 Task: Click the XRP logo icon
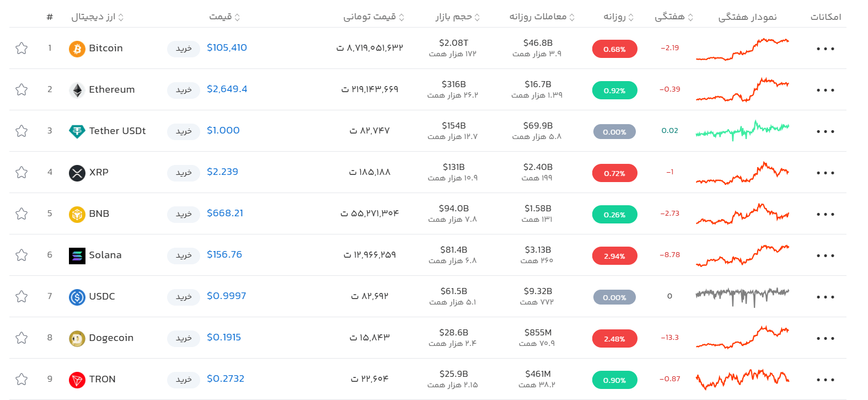(77, 173)
